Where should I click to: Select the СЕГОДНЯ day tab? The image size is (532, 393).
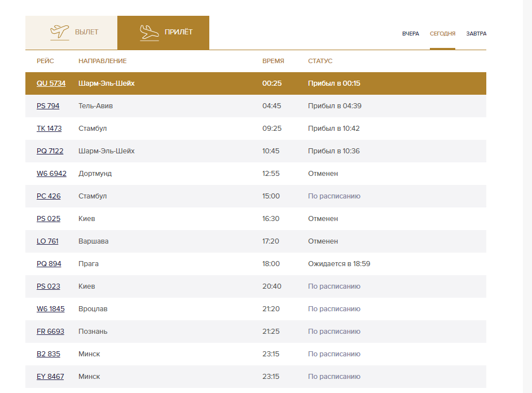[x=442, y=34]
